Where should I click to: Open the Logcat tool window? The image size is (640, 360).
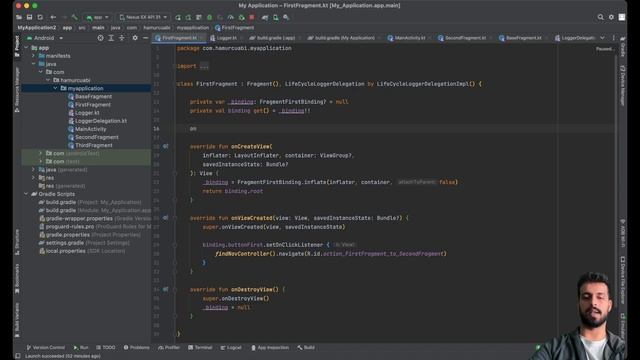231,348
